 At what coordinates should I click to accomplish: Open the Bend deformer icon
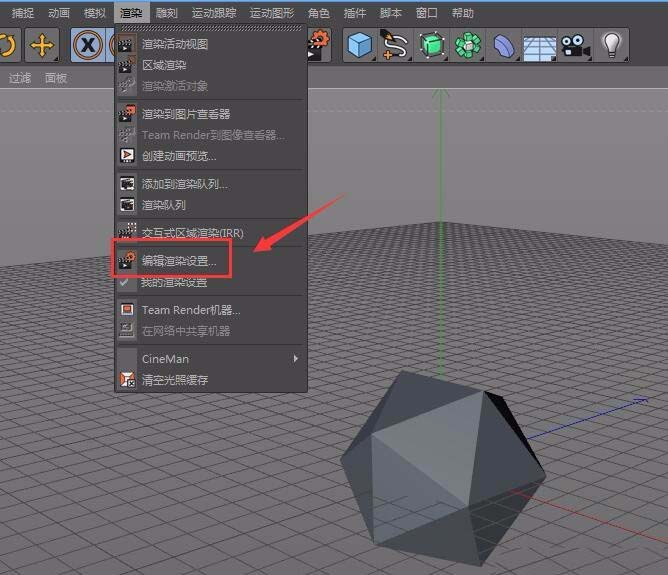click(x=504, y=45)
